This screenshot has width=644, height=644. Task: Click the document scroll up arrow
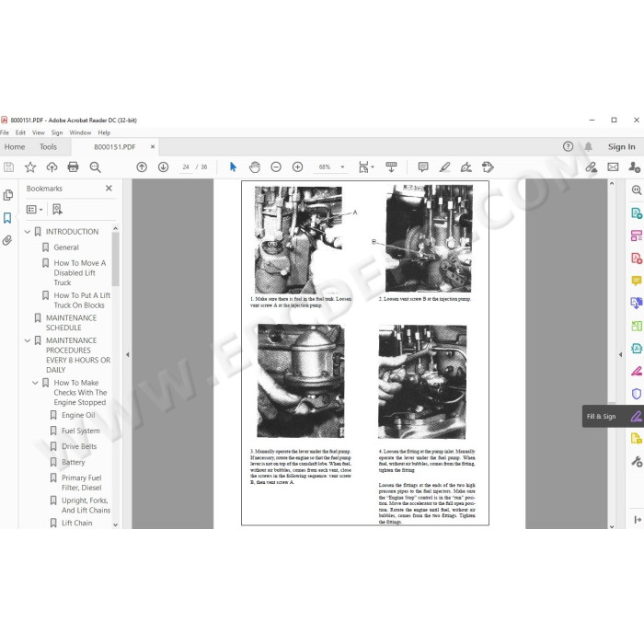point(612,184)
